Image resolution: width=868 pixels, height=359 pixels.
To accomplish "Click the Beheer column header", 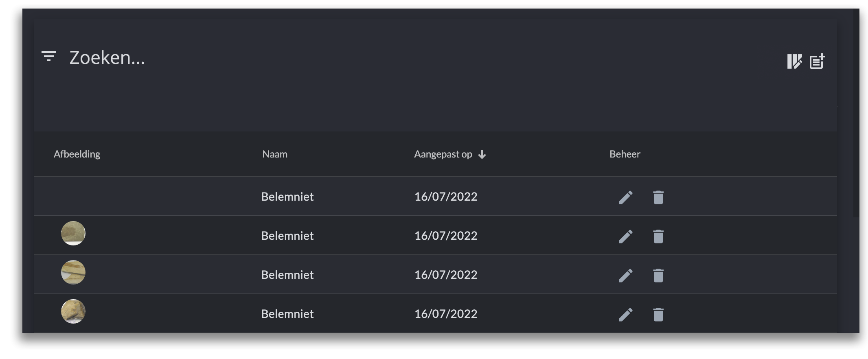I will (625, 154).
